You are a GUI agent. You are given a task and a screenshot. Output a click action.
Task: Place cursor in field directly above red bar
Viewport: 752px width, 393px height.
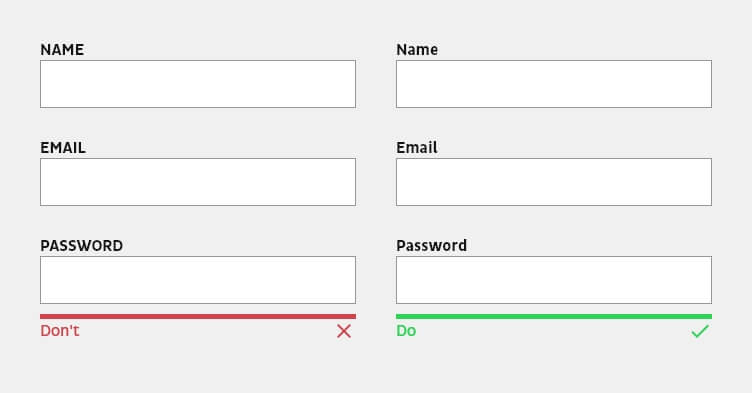(x=198, y=280)
